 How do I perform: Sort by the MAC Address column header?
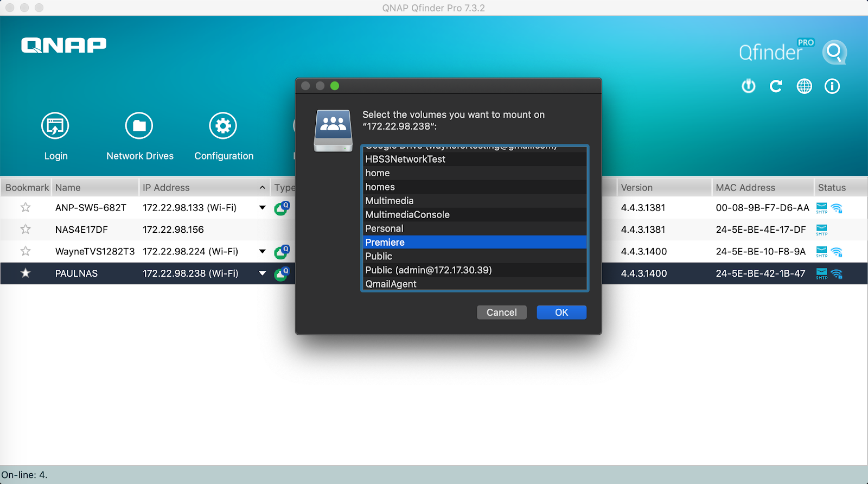(x=763, y=187)
